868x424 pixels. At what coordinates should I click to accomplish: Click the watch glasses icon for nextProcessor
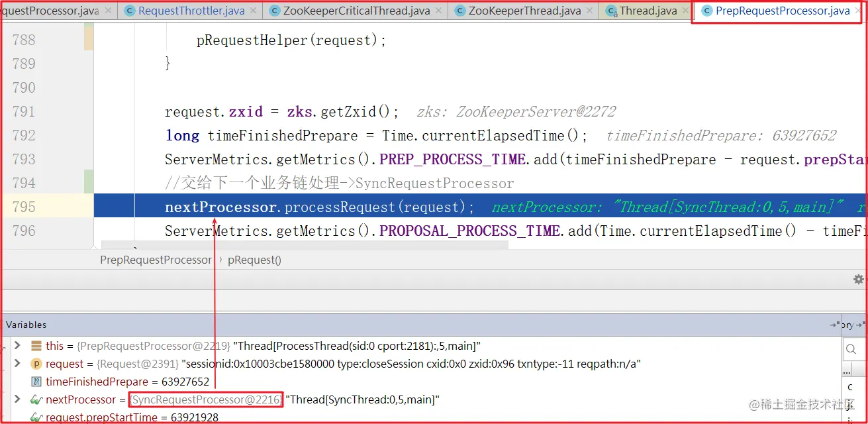(36, 399)
